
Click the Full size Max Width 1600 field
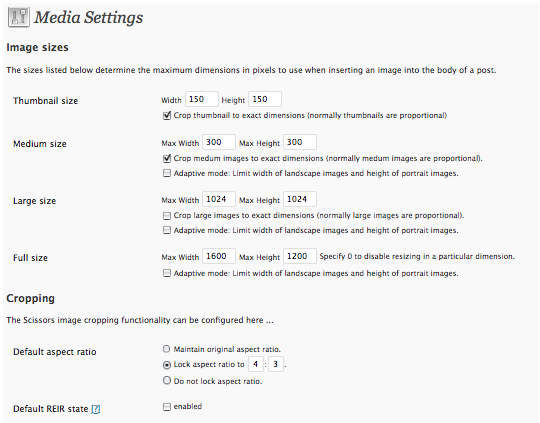pyautogui.click(x=219, y=256)
